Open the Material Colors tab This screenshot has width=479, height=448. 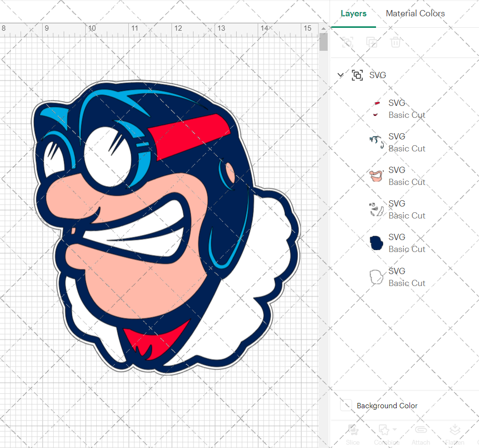[415, 13]
